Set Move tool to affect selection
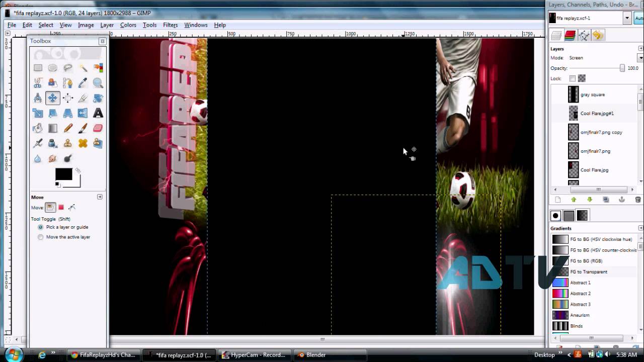Viewport: 644px width, 362px height. pos(61,207)
